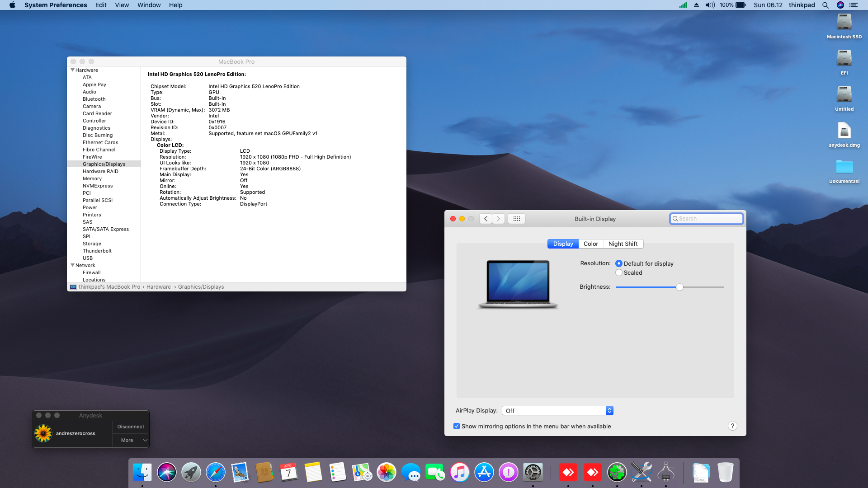Open the anydesk.dmg file on desktop
This screenshot has width=868, height=488.
click(x=844, y=131)
